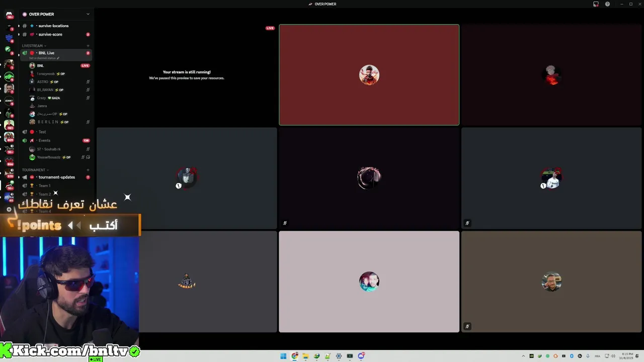Click the red speaking participant video tile
Image resolution: width=644 pixels, height=362 pixels.
tap(369, 75)
